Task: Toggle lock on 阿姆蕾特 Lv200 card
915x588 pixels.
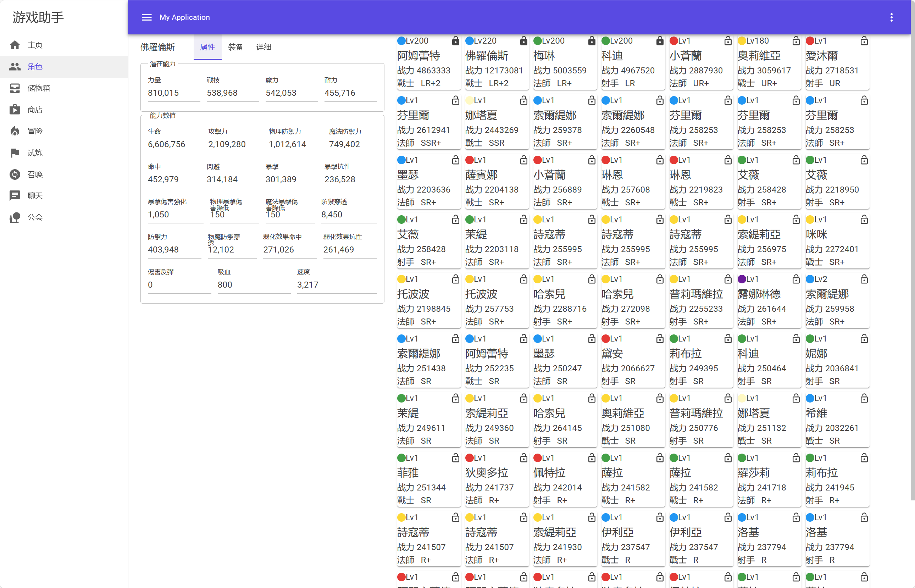Action: click(455, 41)
